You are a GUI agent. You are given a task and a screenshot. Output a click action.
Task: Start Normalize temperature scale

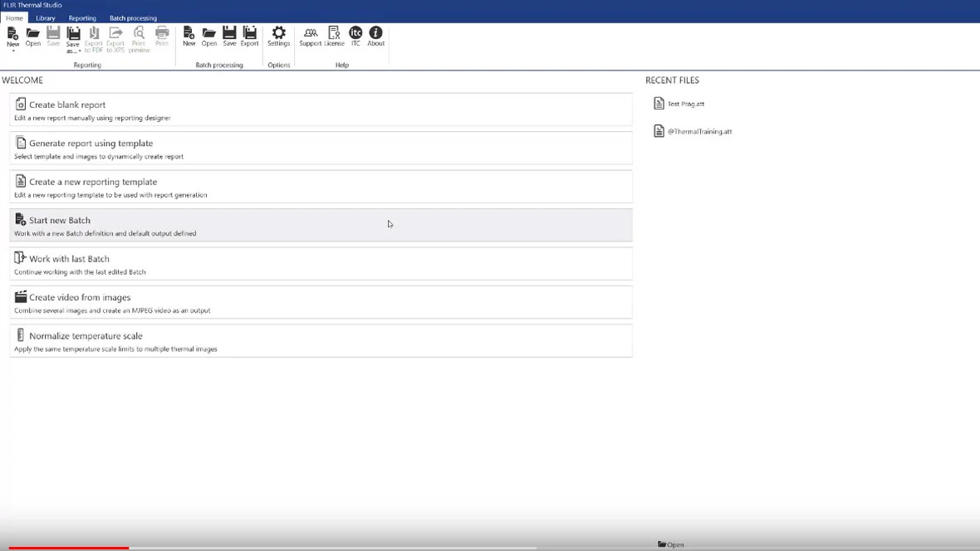[321, 340]
